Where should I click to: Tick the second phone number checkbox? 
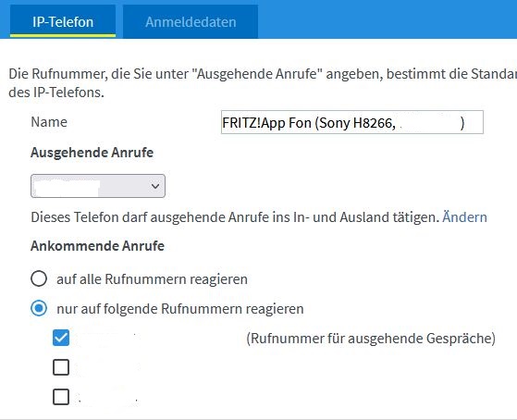(61, 367)
